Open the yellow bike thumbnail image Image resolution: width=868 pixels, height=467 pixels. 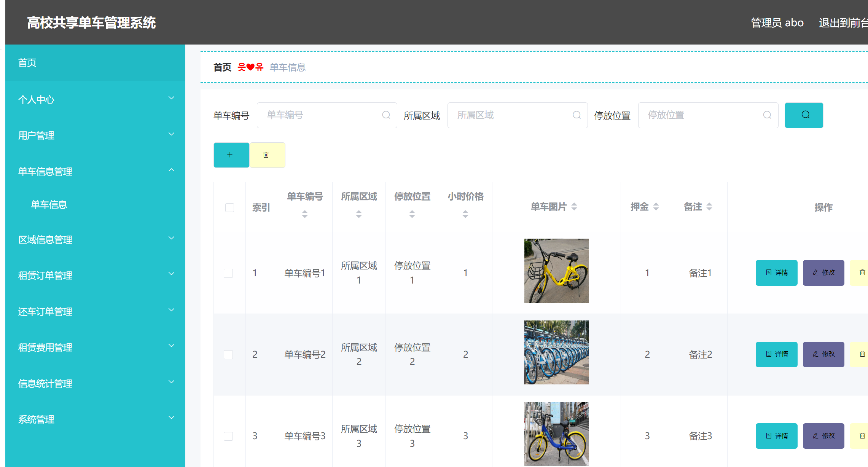point(556,271)
